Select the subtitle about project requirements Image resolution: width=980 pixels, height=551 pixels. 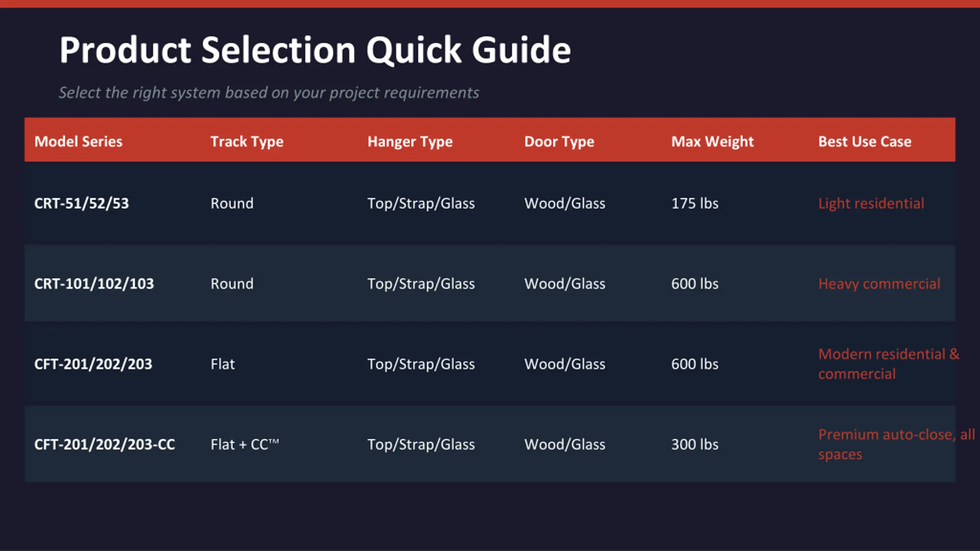(x=269, y=93)
